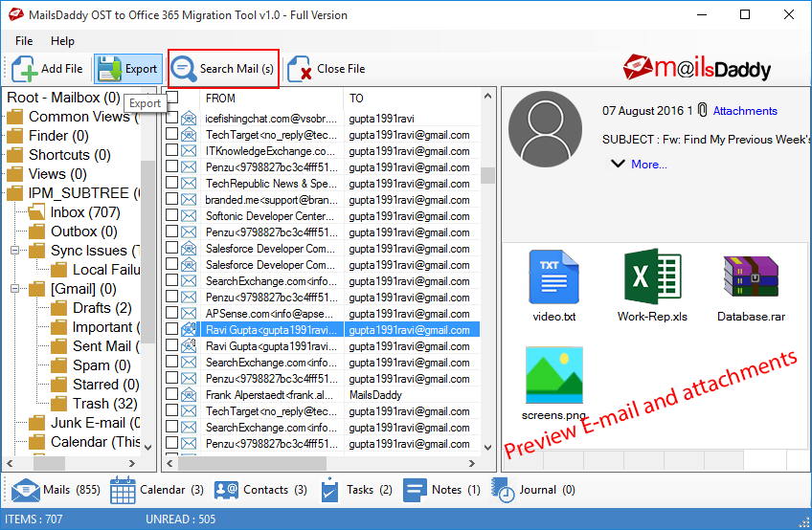The width and height of the screenshot is (812, 530).
Task: Select Root - Mailbox (0) folder
Action: 63,98
